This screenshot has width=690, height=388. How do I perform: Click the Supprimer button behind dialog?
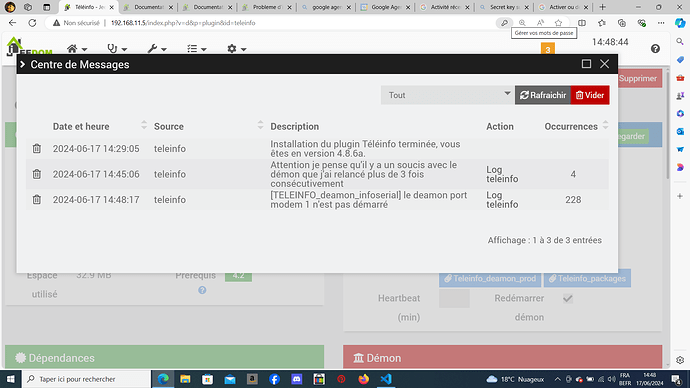[x=640, y=78]
